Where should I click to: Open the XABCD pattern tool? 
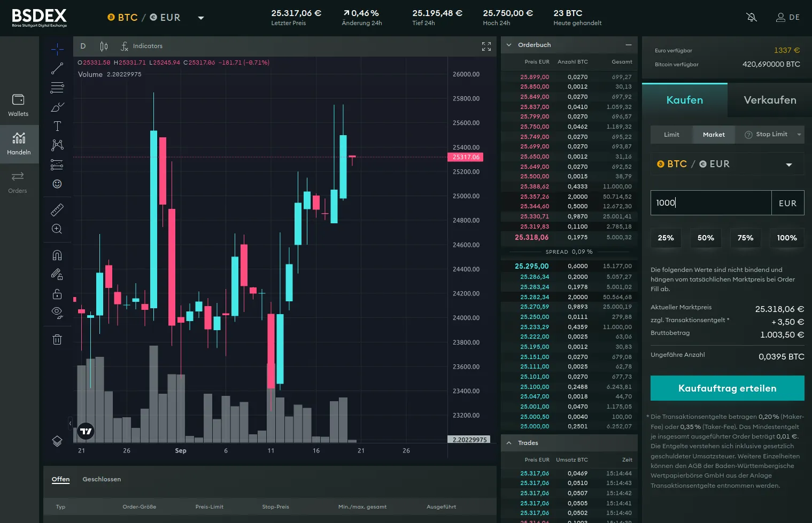pos(57,145)
